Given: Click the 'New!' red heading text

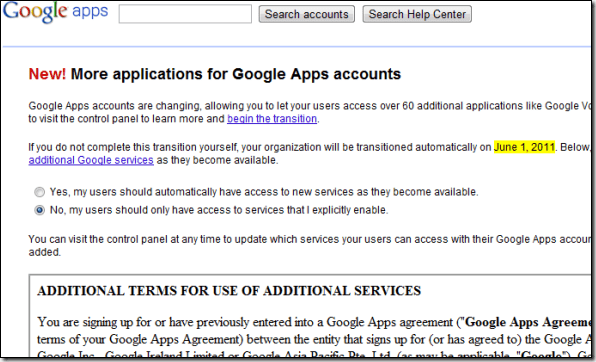Looking at the screenshot, I should [47, 74].
